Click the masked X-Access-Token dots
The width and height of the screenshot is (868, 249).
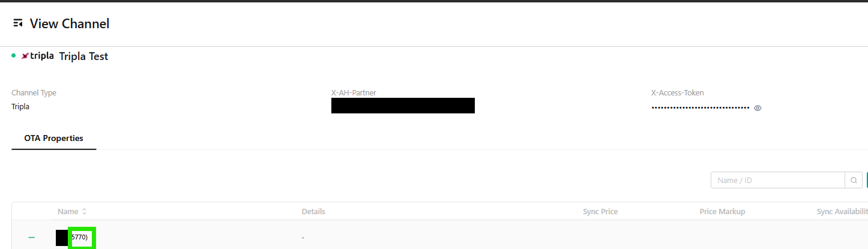(x=701, y=108)
